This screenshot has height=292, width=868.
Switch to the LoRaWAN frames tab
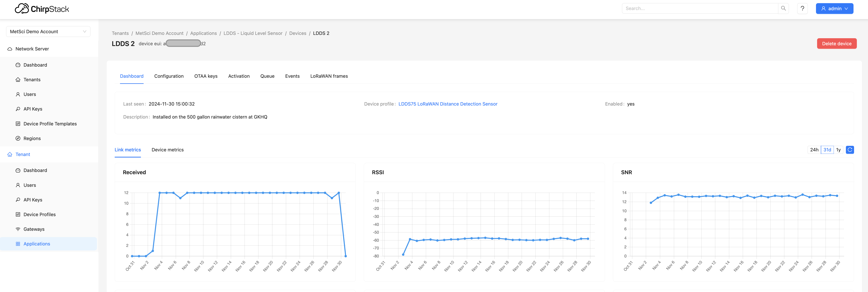329,76
